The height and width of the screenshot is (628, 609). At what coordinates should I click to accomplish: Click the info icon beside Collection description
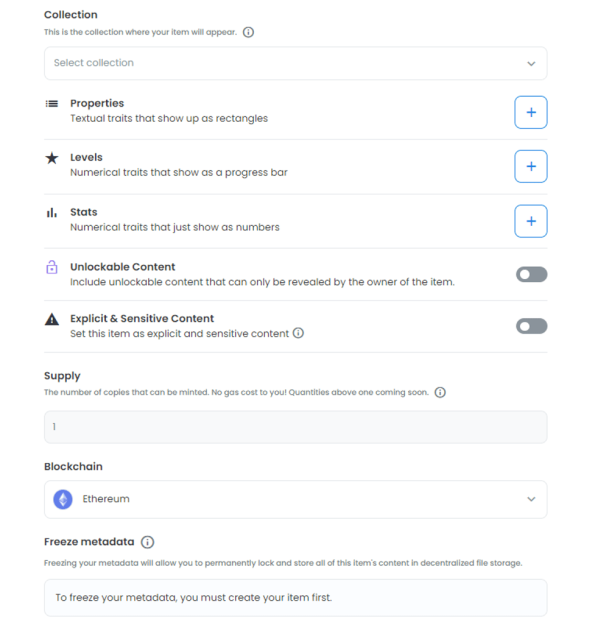pyautogui.click(x=248, y=32)
